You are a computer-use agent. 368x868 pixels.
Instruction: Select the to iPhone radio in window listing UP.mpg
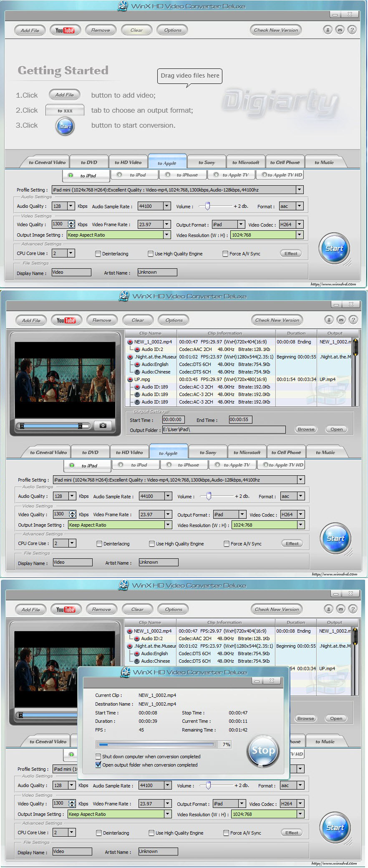[169, 465]
